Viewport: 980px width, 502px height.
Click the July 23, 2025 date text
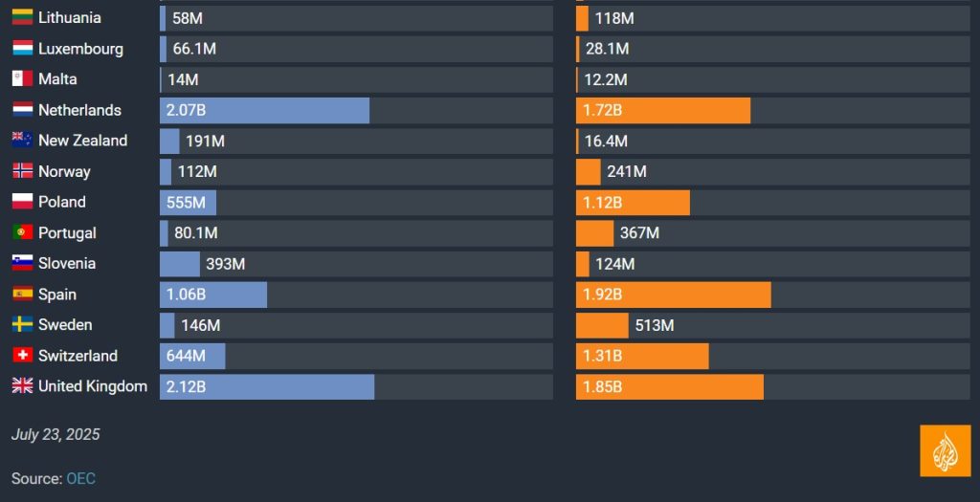click(x=56, y=435)
